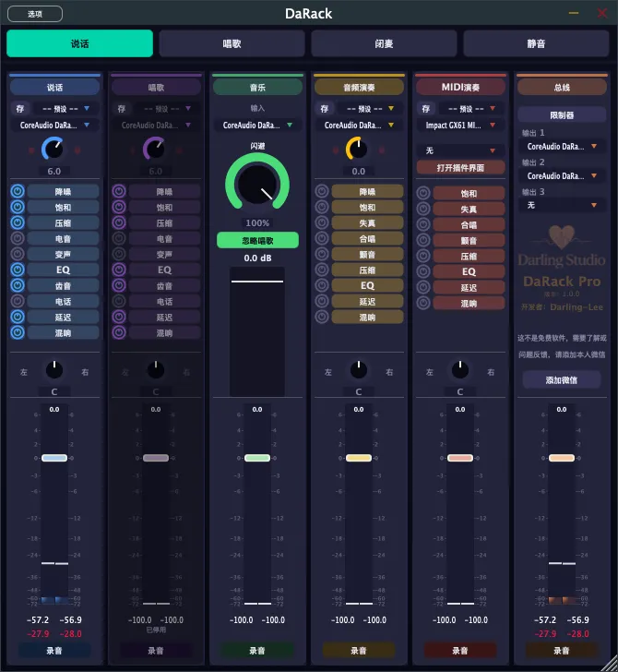
Task: Click power icon beside 降噪 in 音频演奏 channel
Action: tap(322, 191)
